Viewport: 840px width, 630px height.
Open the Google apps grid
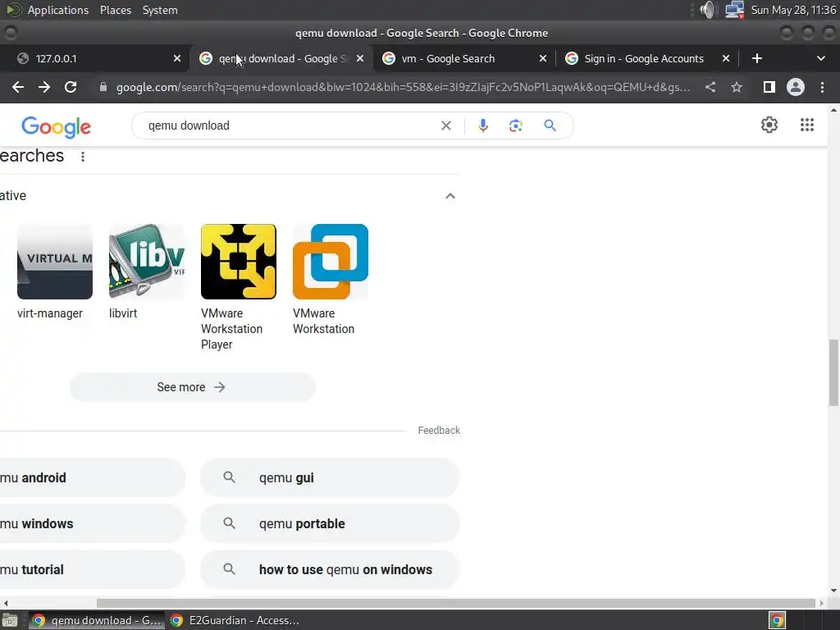pyautogui.click(x=807, y=125)
